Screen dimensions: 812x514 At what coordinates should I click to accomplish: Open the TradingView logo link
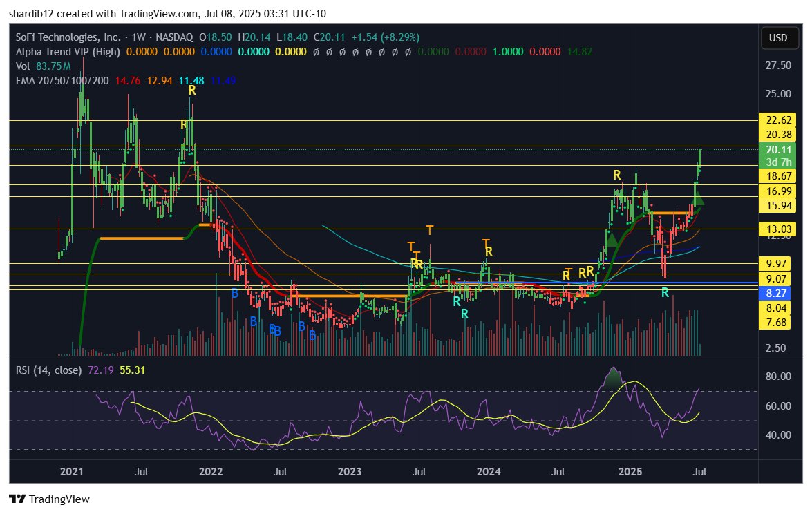tap(49, 499)
